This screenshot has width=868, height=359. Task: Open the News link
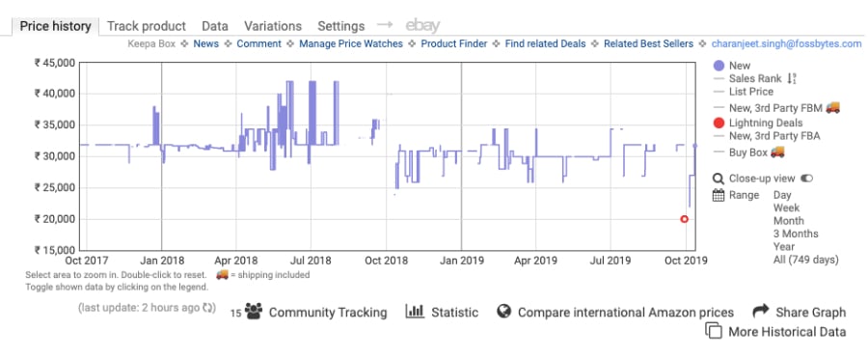206,43
